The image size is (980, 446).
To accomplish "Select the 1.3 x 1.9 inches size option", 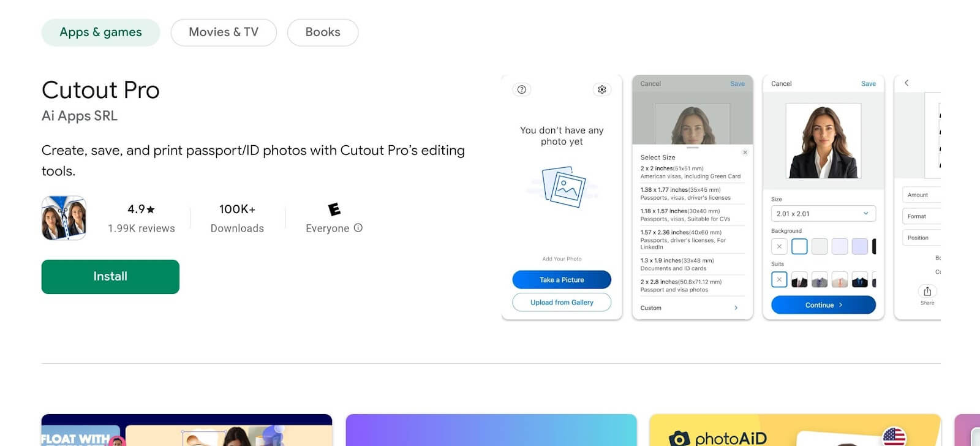I will point(692,265).
